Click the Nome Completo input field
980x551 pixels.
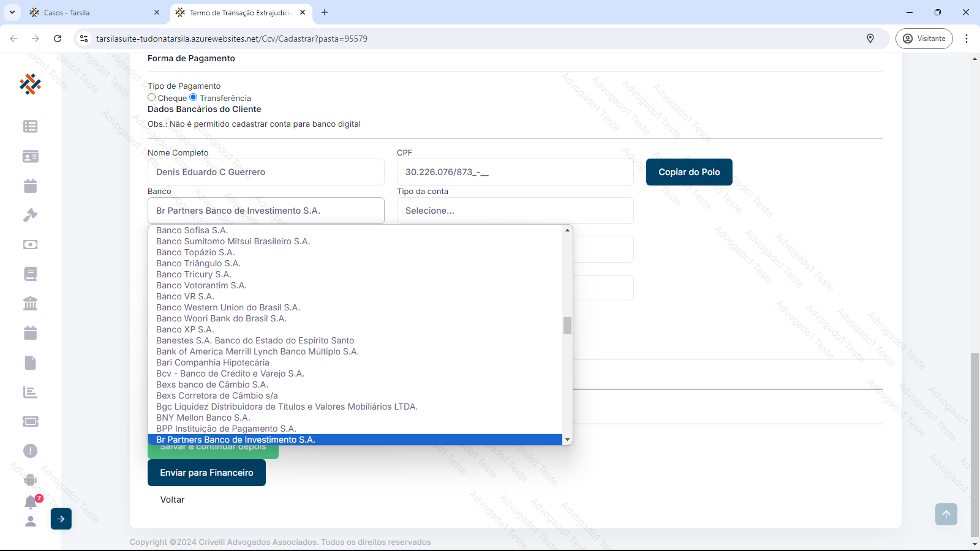pyautogui.click(x=266, y=172)
